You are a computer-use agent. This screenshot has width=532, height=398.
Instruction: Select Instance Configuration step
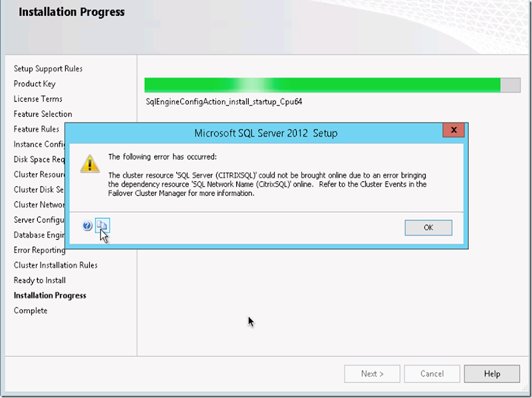point(39,144)
